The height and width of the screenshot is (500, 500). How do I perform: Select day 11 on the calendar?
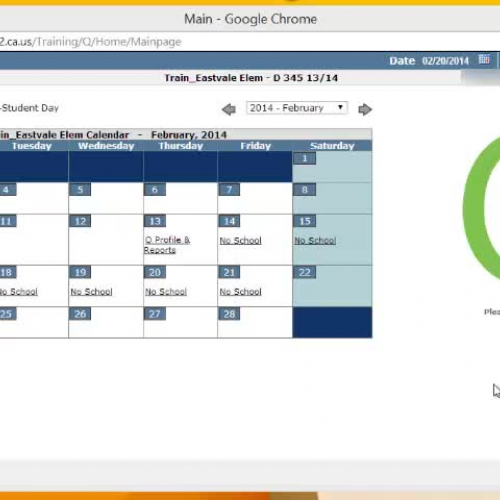7,221
